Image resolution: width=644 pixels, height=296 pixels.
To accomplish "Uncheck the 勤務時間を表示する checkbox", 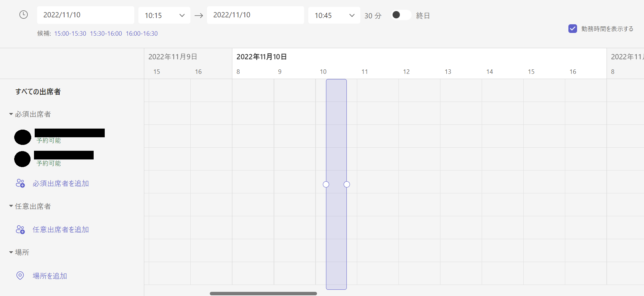I will tap(573, 28).
